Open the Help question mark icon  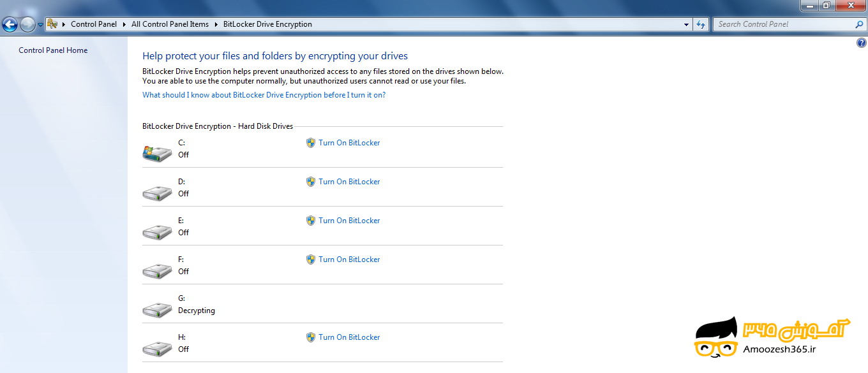(862, 43)
